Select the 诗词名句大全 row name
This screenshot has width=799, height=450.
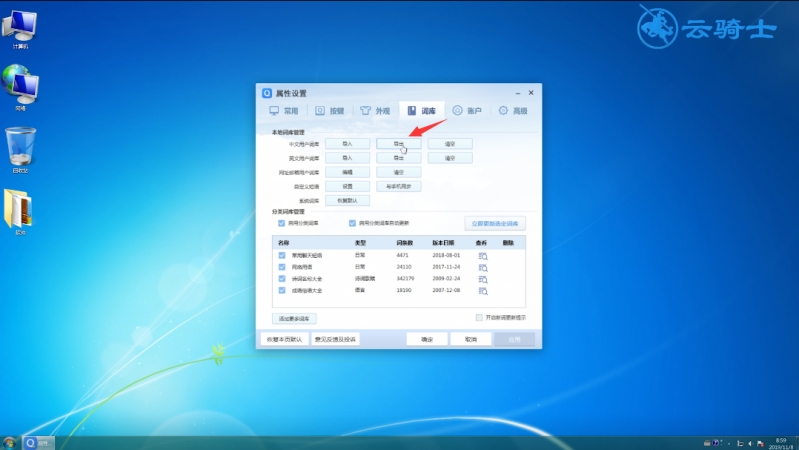[x=307, y=279]
